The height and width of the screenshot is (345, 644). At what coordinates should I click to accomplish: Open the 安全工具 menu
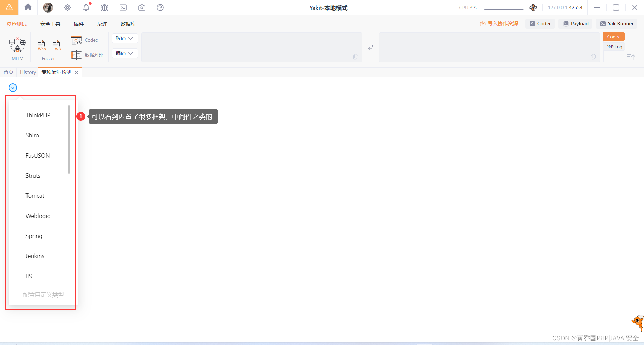point(50,24)
